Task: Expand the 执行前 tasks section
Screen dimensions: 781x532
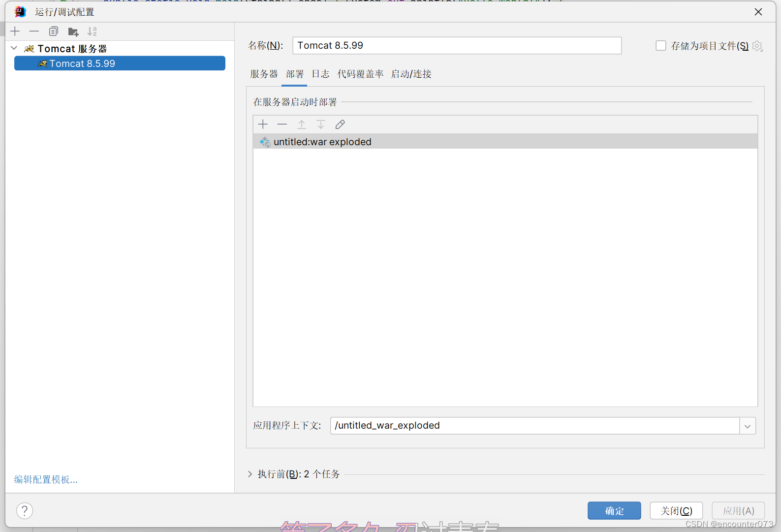Action: pos(250,474)
